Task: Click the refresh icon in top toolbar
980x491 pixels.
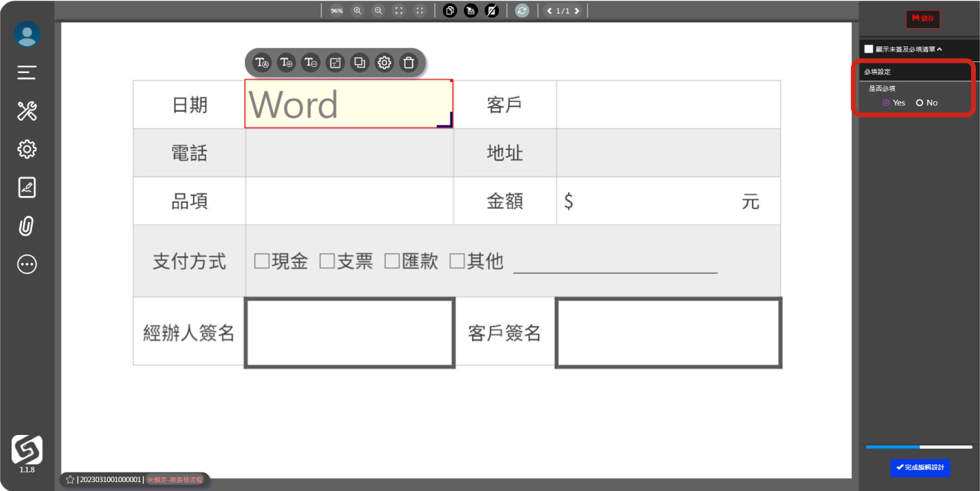Action: click(x=522, y=11)
